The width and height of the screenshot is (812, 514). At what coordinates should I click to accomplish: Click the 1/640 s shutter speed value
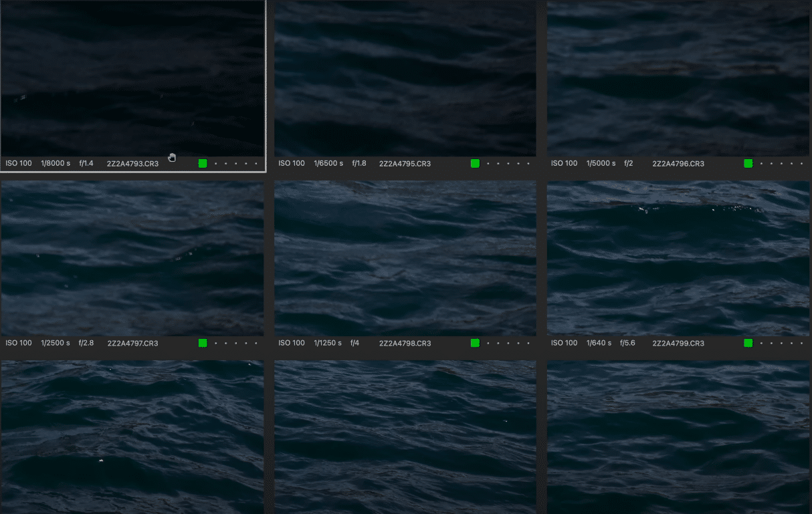click(599, 343)
